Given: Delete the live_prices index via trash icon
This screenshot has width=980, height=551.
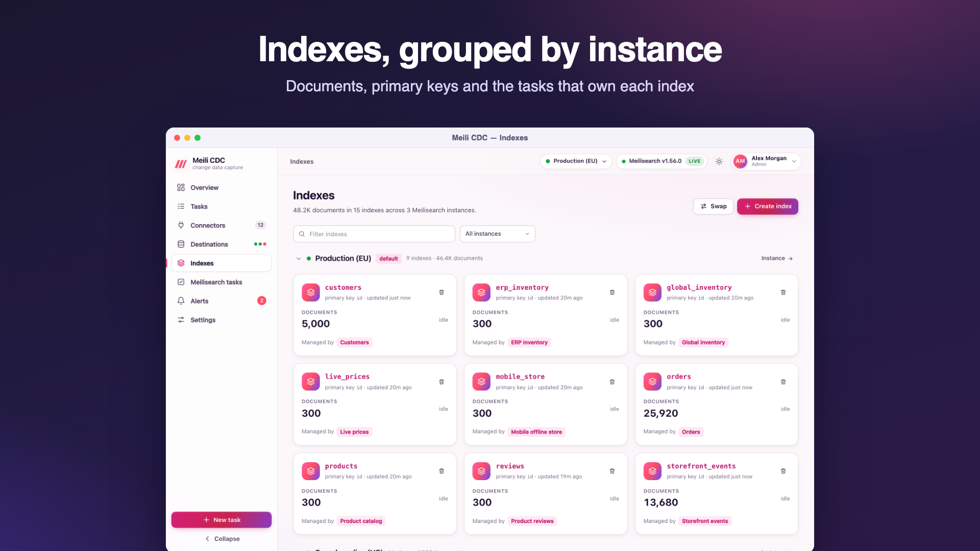Looking at the screenshot, I should pos(442,382).
